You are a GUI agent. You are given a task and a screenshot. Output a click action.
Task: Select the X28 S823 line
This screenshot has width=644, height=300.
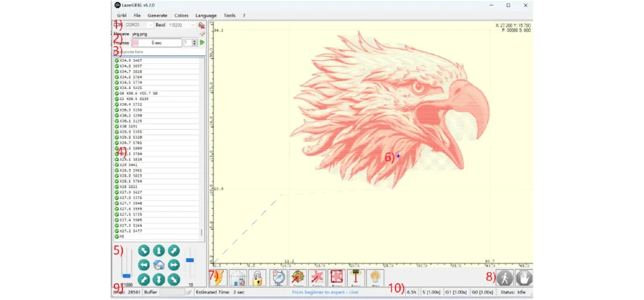[x=157, y=187]
